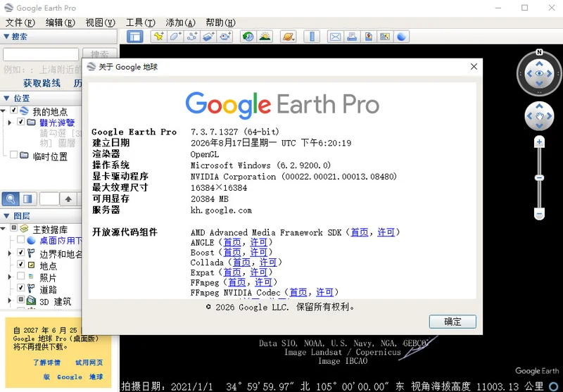Click the 3D buildings layer icon

pos(32,301)
